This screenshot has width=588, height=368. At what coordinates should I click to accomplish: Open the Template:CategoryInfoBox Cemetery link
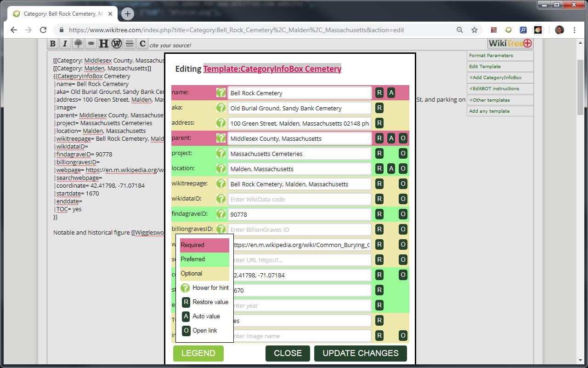272,69
